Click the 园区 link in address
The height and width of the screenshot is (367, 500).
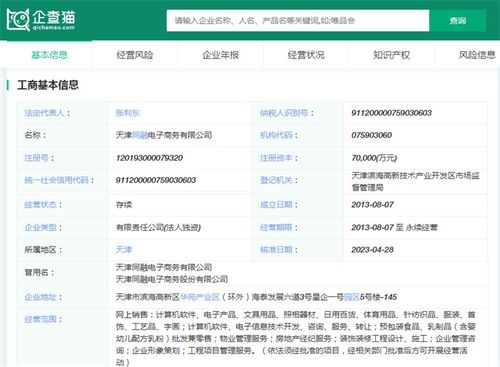coord(351,297)
